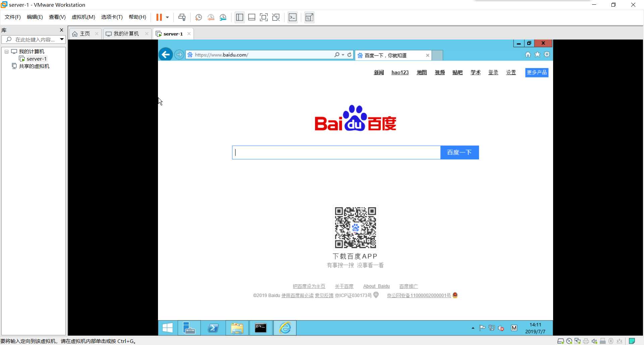
Task: Click the IE forward arrow button
Action: pos(179,55)
